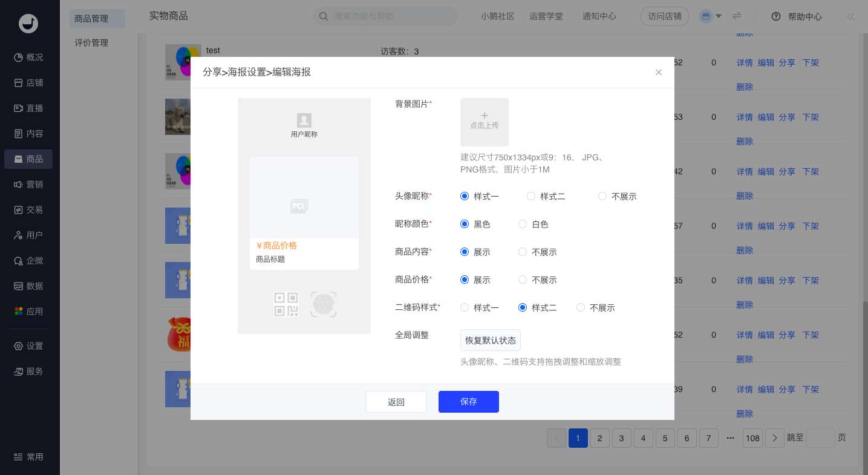Open 运营学堂 in top menu
The height and width of the screenshot is (475, 868).
[546, 16]
